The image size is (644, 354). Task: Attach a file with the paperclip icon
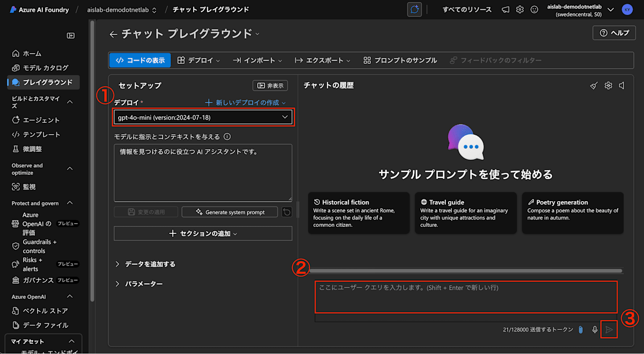click(x=581, y=329)
